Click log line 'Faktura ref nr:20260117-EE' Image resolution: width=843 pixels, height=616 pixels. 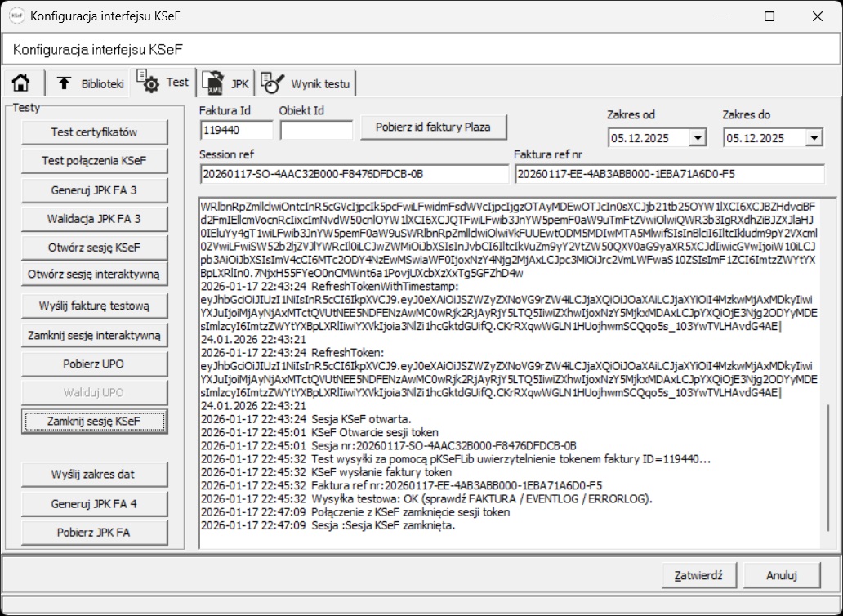[401, 486]
